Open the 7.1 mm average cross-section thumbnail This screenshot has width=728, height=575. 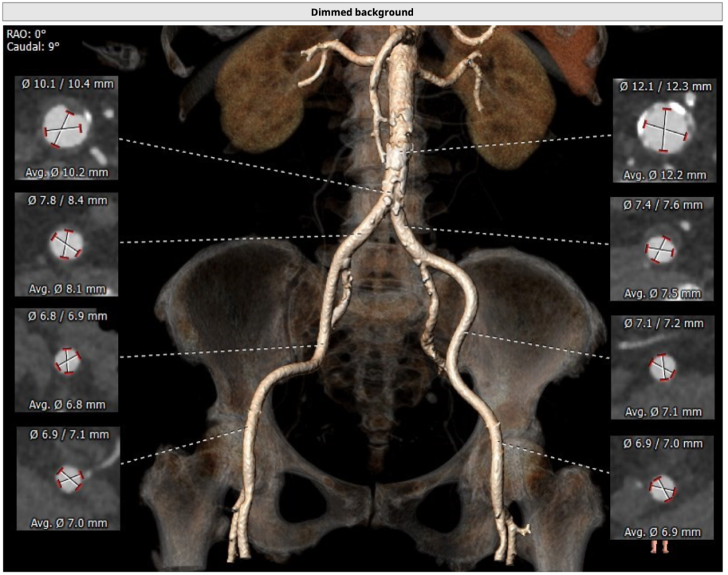click(663, 367)
